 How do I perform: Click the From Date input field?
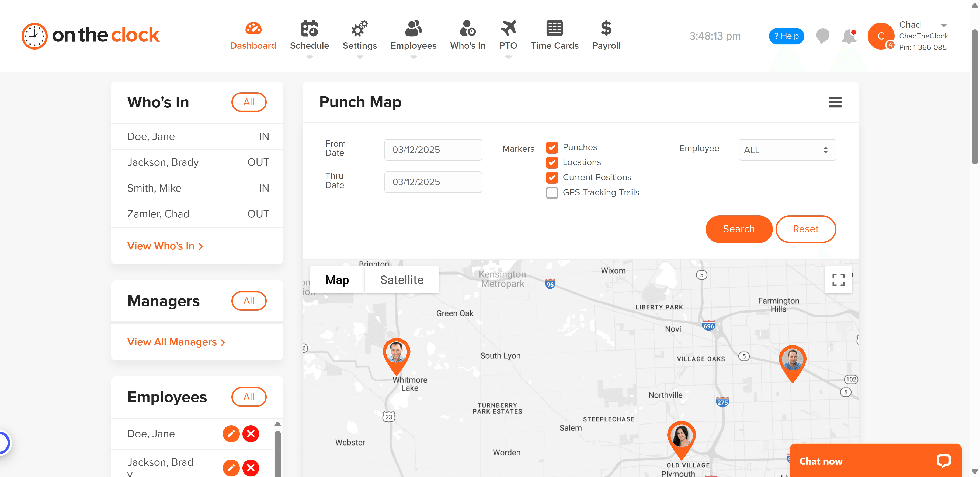pyautogui.click(x=433, y=150)
